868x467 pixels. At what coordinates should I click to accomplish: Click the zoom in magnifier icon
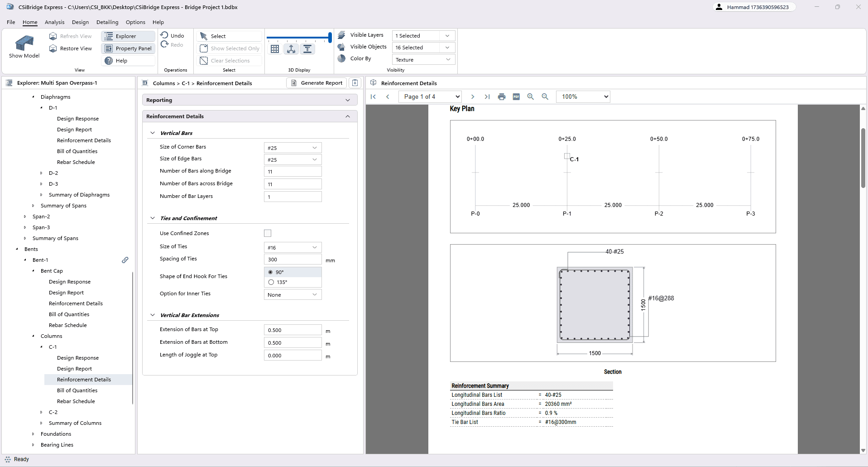coord(531,96)
